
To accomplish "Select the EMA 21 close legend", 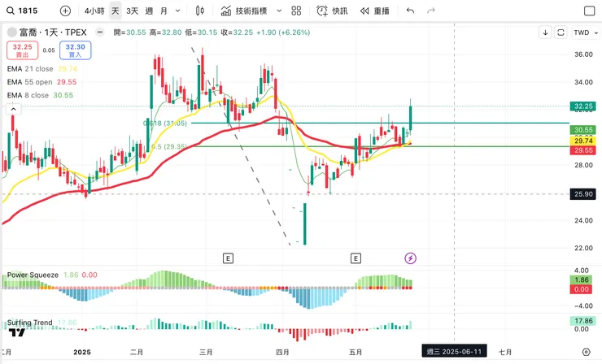I will pyautogui.click(x=41, y=69).
